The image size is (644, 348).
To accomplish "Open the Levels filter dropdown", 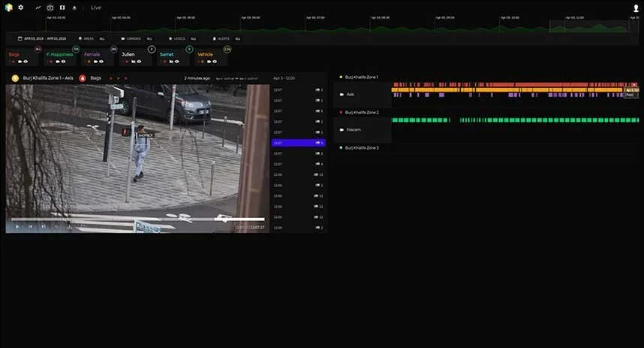I will click(x=182, y=38).
